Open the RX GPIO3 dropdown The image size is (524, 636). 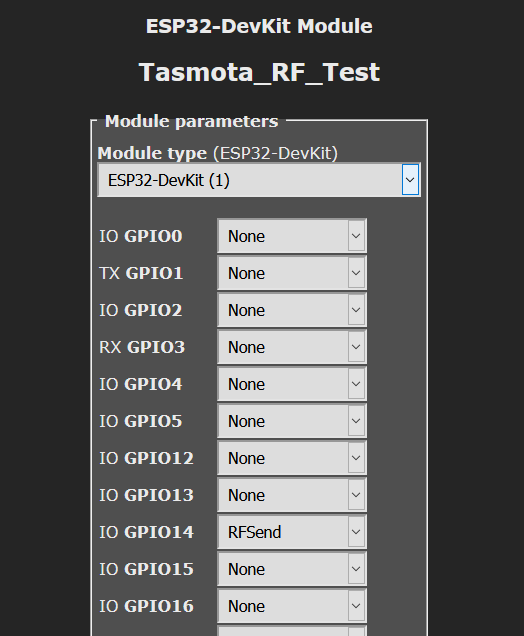(292, 347)
